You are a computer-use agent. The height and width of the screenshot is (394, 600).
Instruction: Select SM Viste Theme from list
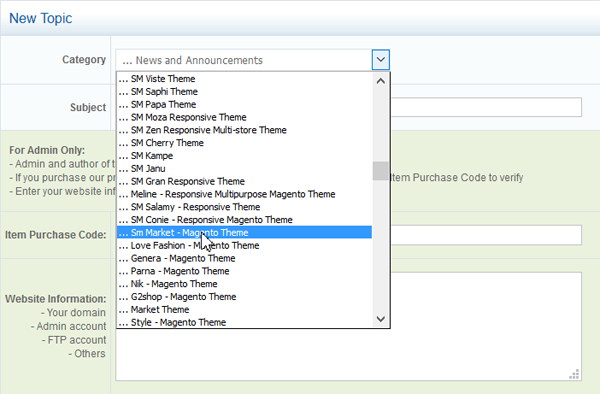tap(244, 79)
